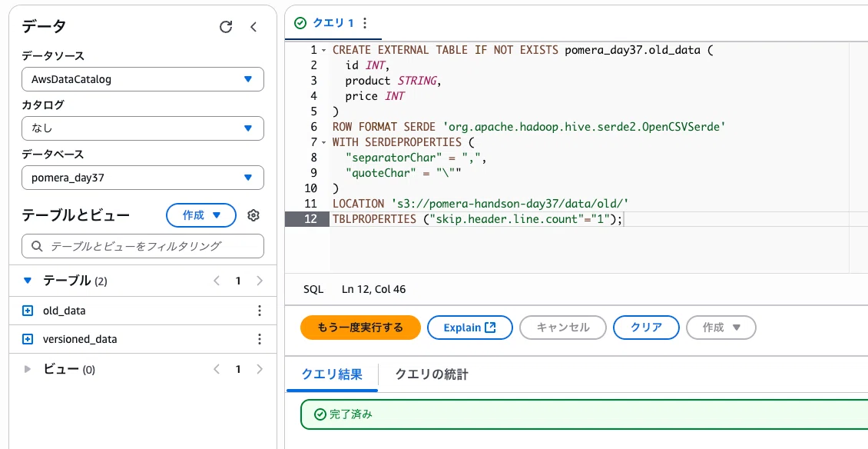Viewport: 868px width, 449px height.
Task: Click the SQL label in status bar
Action: coord(313,289)
